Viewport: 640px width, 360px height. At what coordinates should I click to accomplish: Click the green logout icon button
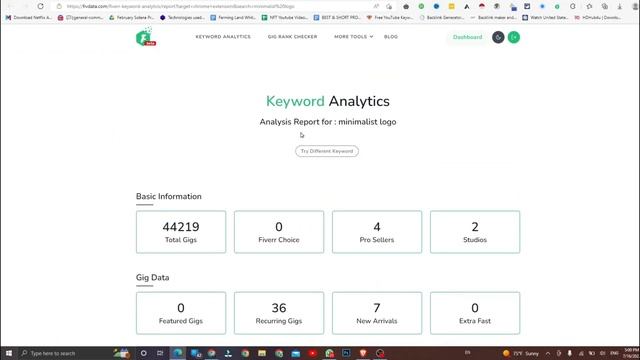(x=514, y=37)
